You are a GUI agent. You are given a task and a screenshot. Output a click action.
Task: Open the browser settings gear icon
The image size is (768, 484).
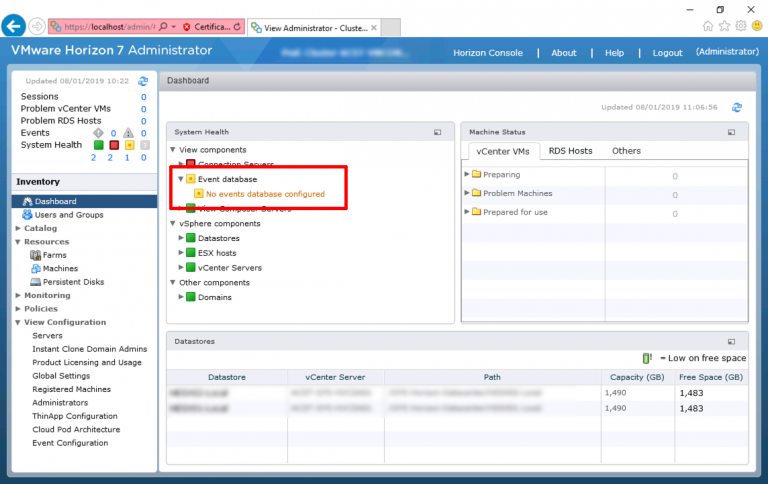pos(741,26)
